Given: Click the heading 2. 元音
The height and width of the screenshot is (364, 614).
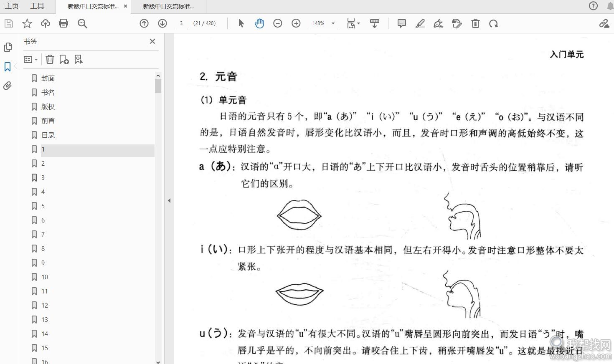Looking at the screenshot, I should [218, 76].
